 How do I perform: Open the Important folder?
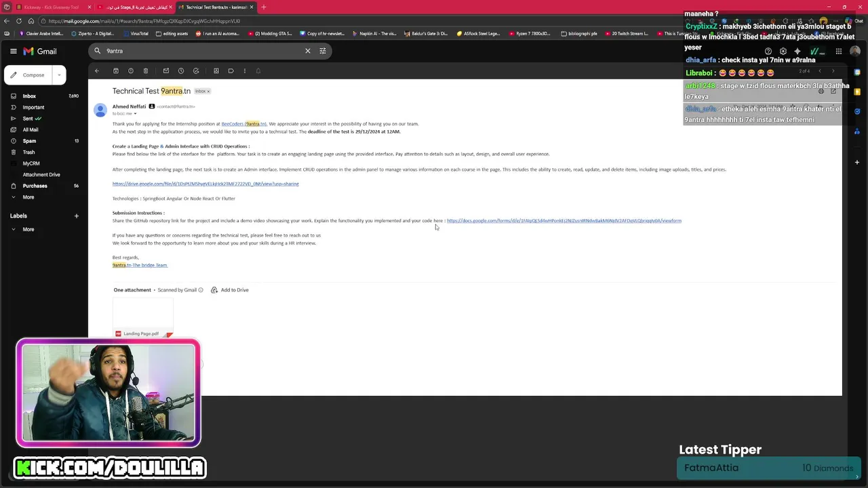click(x=44, y=107)
